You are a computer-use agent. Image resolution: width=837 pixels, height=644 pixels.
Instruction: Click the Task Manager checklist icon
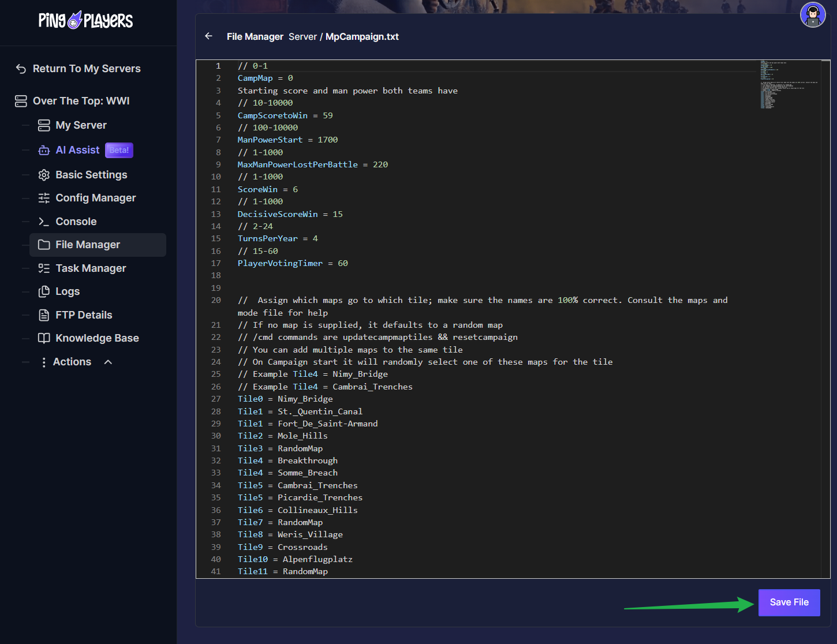(x=44, y=268)
